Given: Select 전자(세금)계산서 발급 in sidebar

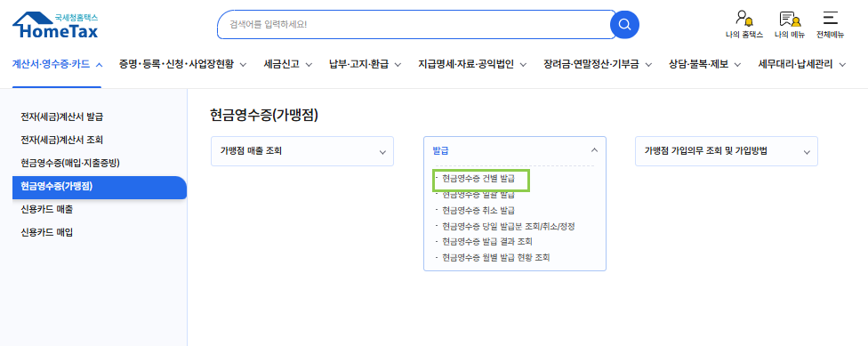Looking at the screenshot, I should click(x=61, y=117).
